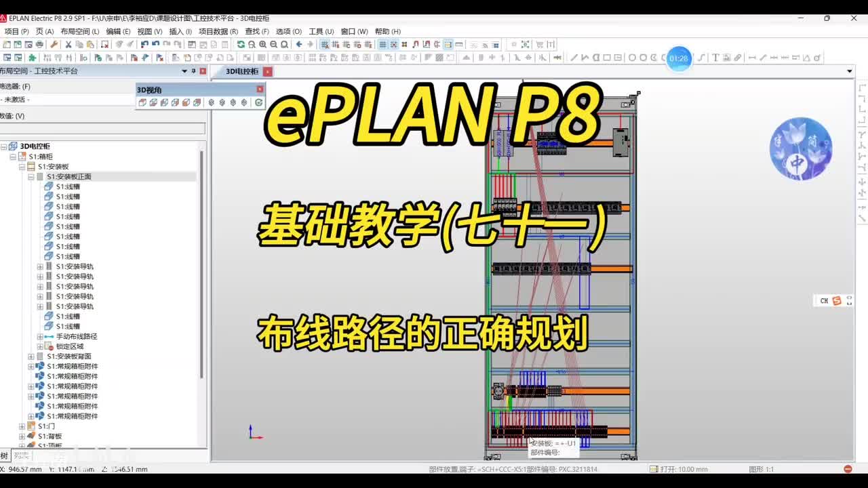Select the S1:安装板背面 tree item

(x=69, y=357)
